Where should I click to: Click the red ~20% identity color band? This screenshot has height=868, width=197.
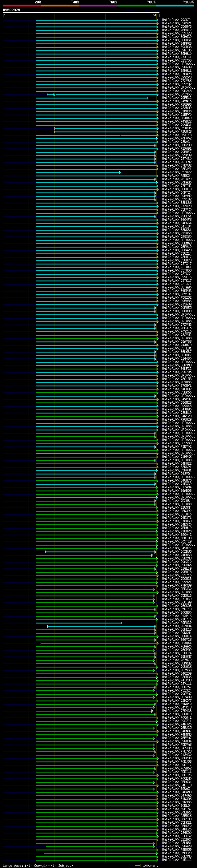22,6
